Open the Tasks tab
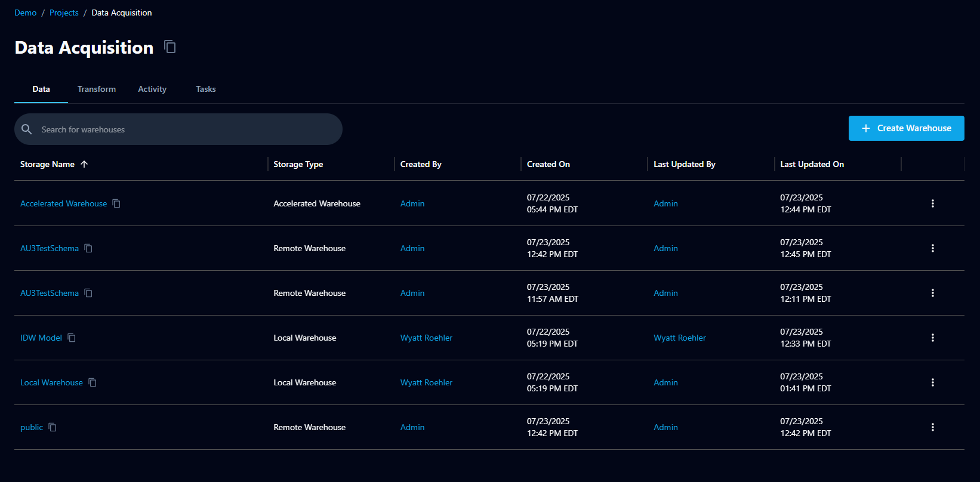This screenshot has height=482, width=980. pos(206,89)
